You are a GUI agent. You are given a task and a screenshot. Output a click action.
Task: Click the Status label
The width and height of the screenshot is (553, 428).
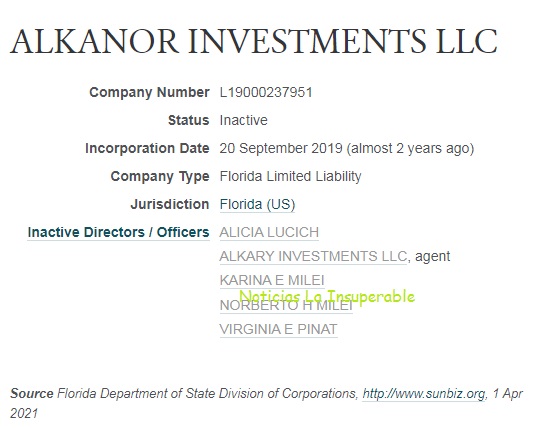tap(189, 120)
